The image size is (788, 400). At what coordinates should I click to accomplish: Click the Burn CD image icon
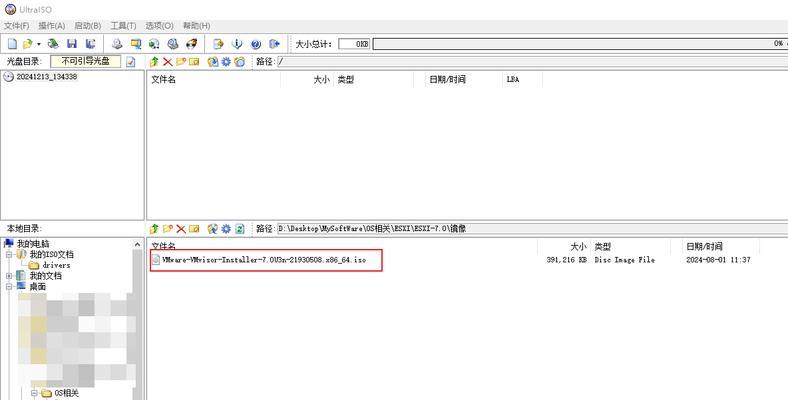click(191, 44)
